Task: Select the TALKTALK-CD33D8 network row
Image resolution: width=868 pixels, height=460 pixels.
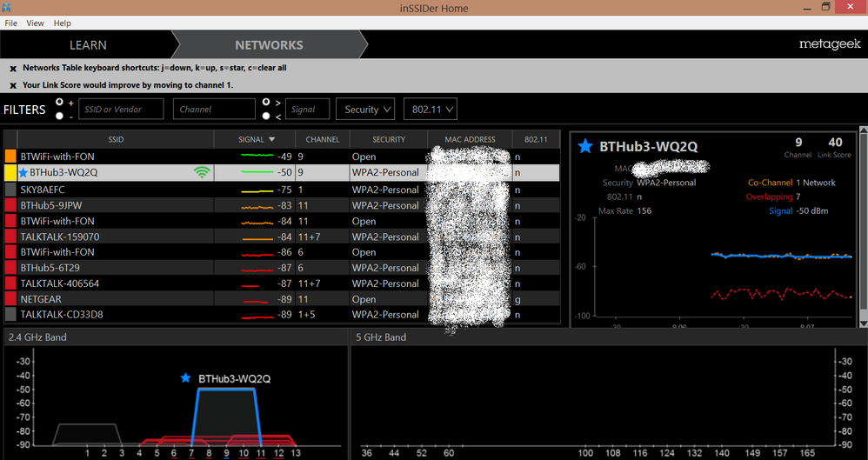Action: (282, 315)
